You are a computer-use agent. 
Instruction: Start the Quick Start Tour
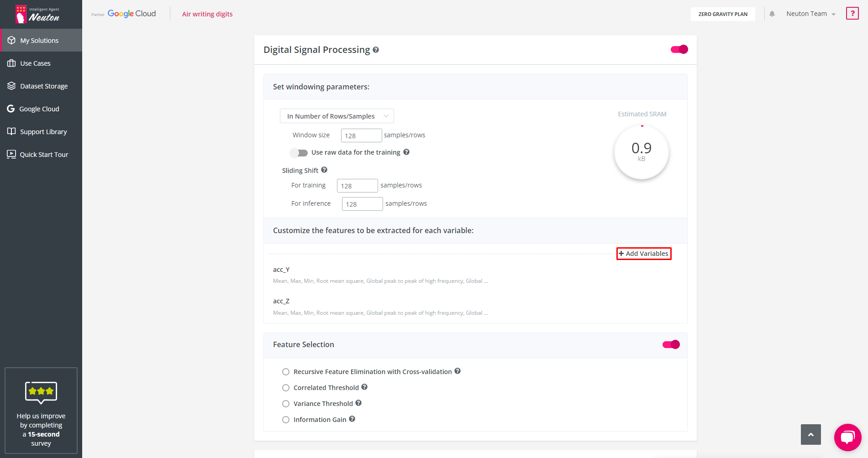click(x=41, y=154)
